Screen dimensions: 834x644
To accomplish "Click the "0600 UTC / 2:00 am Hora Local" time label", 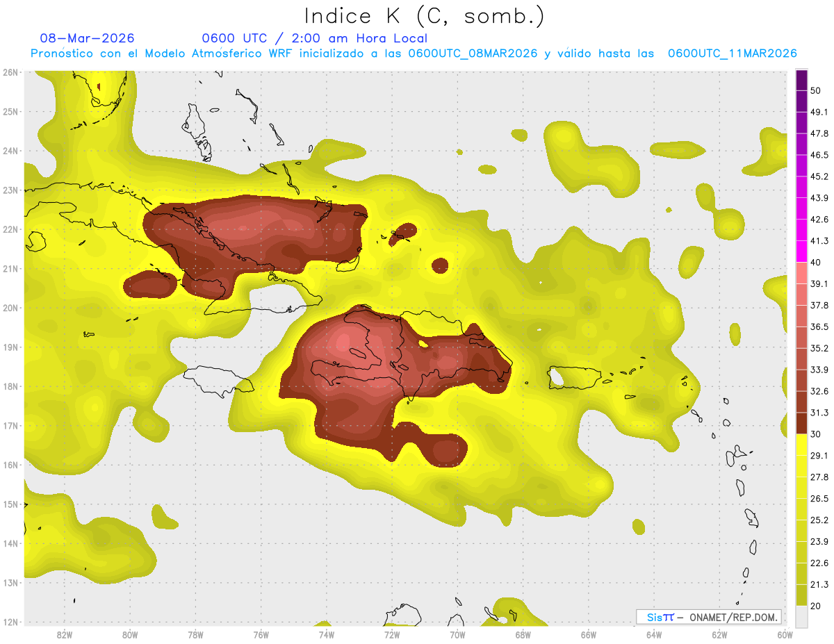I will point(314,38).
